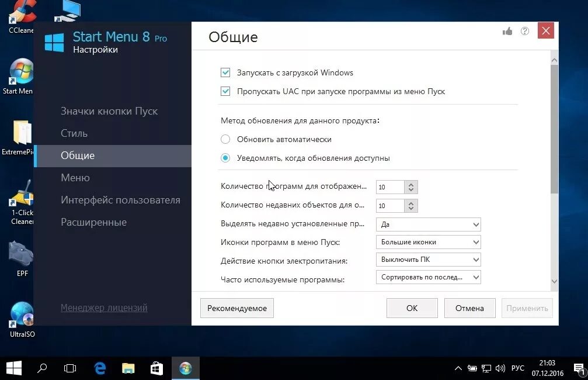This screenshot has height=380, width=588.
Task: Click the 'Применить' apply button
Action: [527, 308]
